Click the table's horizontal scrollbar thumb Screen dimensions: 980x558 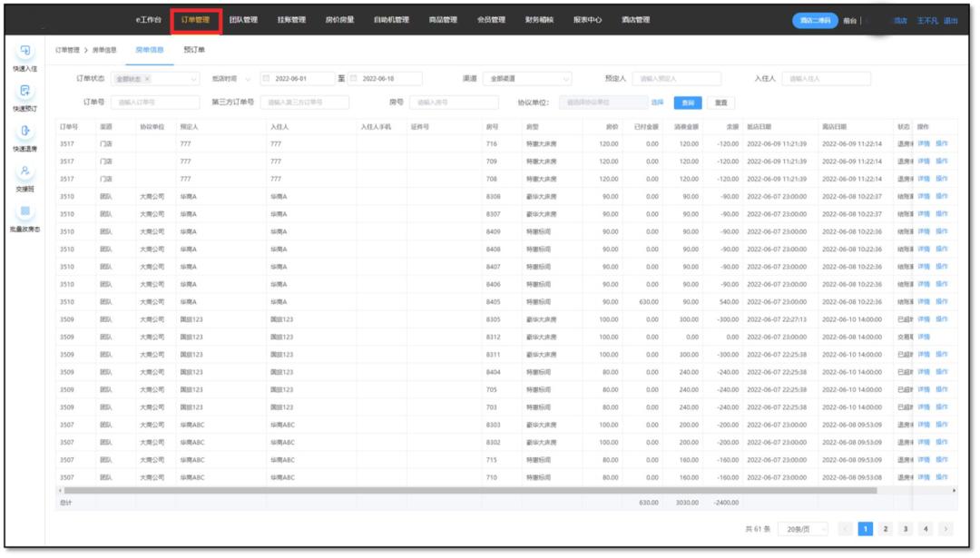[x=470, y=491]
